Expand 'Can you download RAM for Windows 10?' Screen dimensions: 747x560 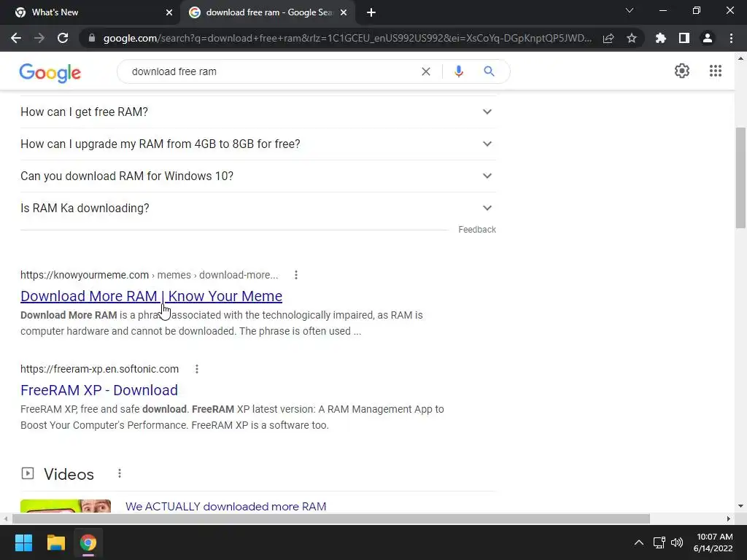pos(258,176)
